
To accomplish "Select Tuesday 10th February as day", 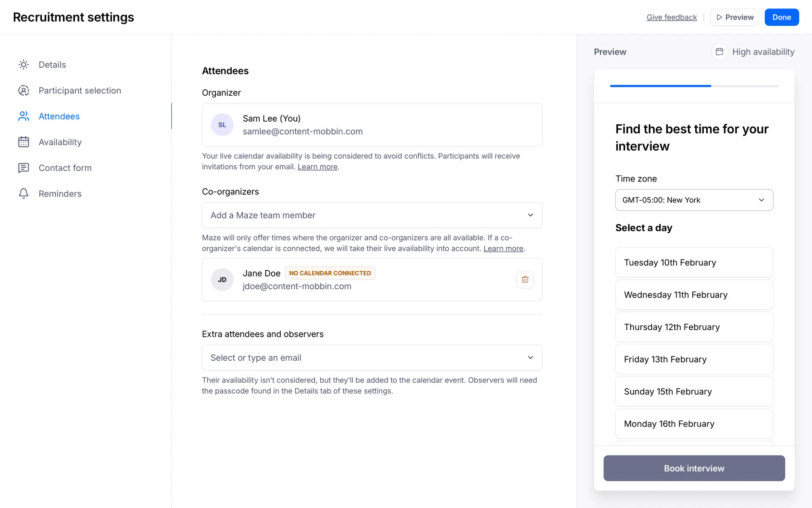I will [x=694, y=262].
